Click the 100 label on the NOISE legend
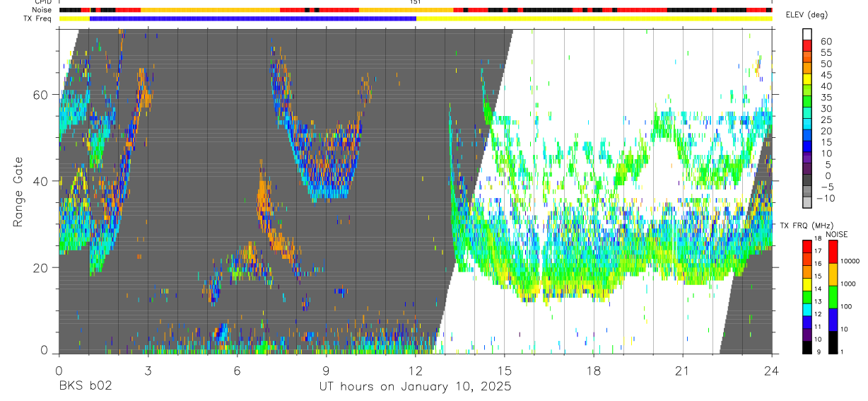Image resolution: width=868 pixels, height=401 pixels. (x=848, y=307)
